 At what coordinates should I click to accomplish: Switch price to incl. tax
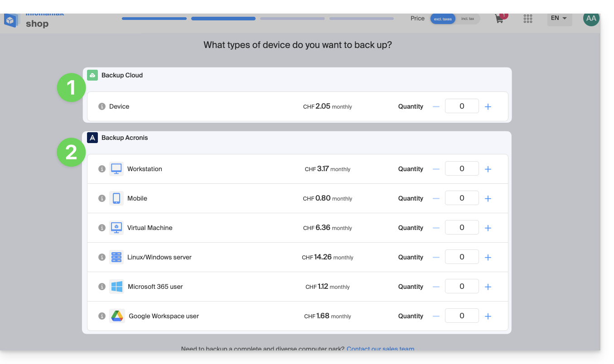pos(468,19)
